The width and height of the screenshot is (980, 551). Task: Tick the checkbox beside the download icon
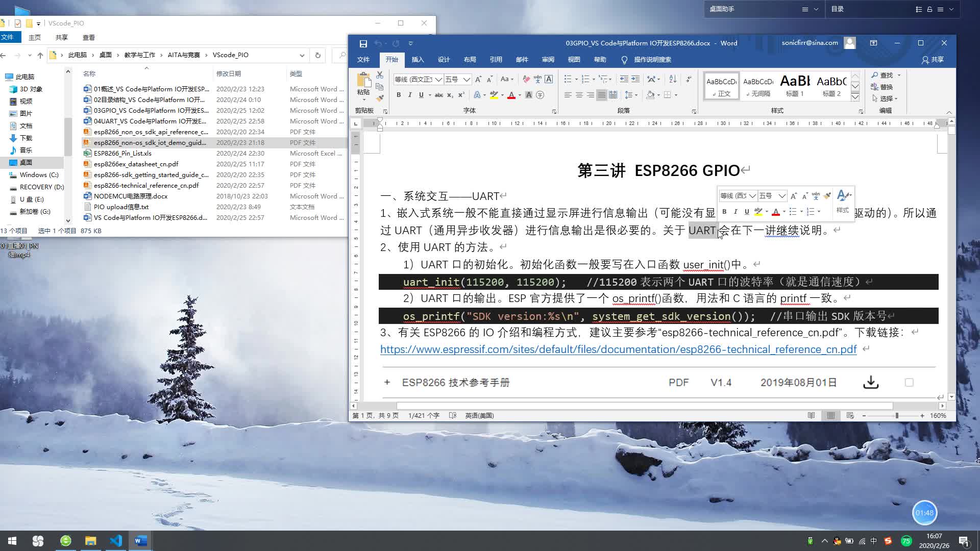point(909,382)
